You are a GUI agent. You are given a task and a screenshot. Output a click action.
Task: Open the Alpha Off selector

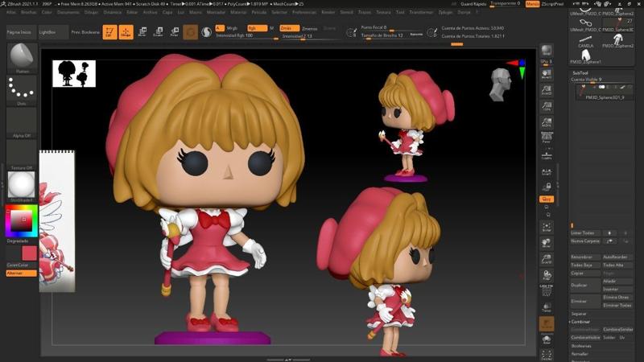tap(22, 123)
